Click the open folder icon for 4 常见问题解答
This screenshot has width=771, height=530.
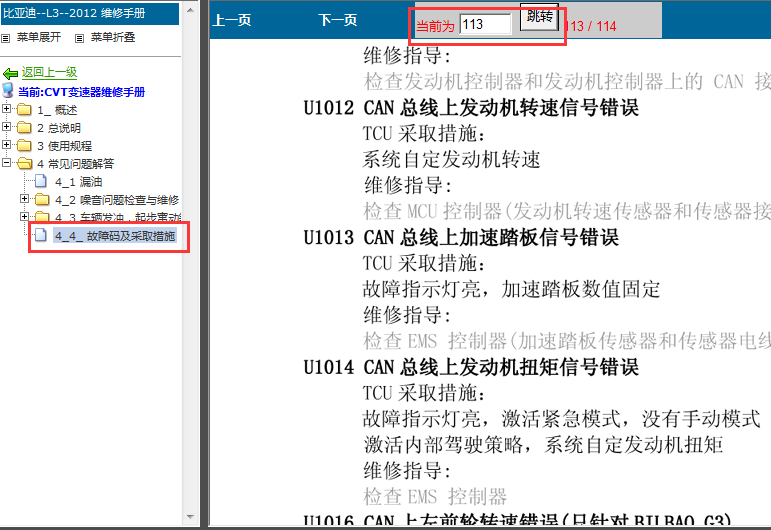[x=25, y=163]
